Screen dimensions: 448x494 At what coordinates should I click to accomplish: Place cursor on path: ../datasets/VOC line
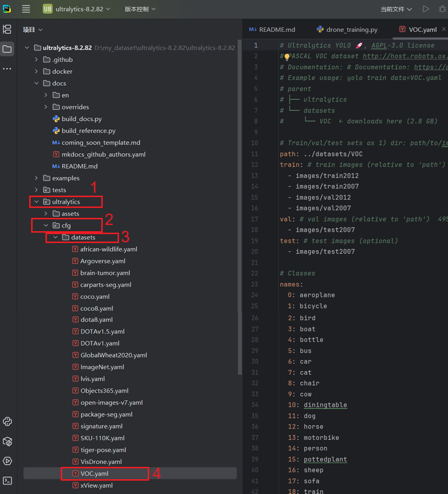point(321,154)
